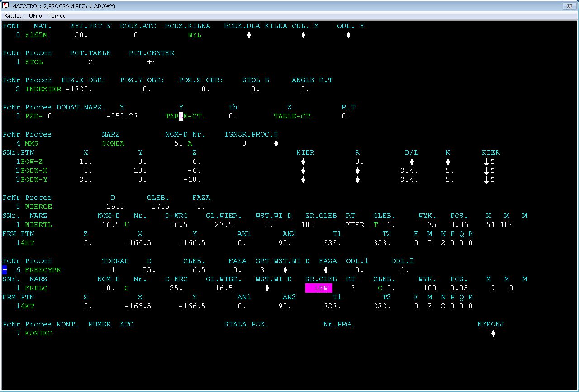Click the blue plus marker beside process 6

point(5,270)
